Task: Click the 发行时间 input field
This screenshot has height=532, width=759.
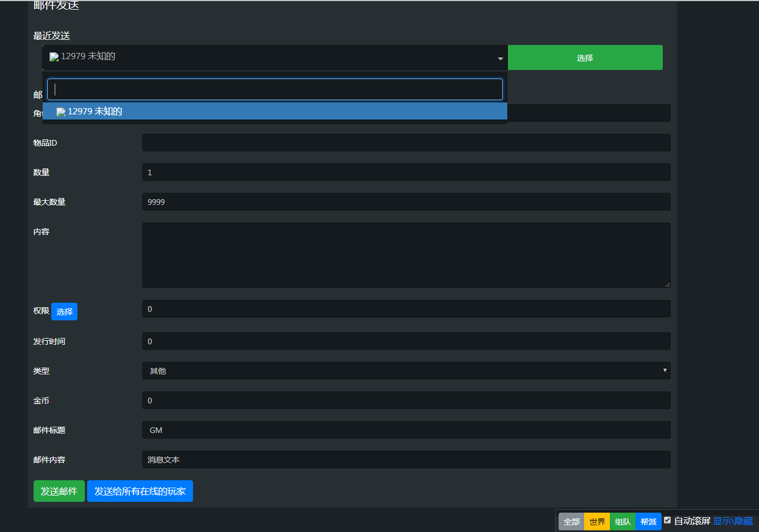Action: click(x=407, y=341)
